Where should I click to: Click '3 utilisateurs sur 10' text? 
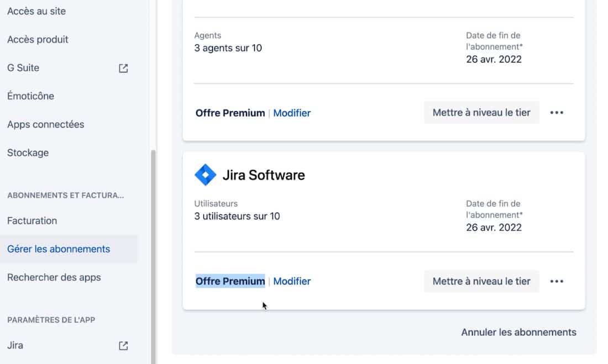237,217
